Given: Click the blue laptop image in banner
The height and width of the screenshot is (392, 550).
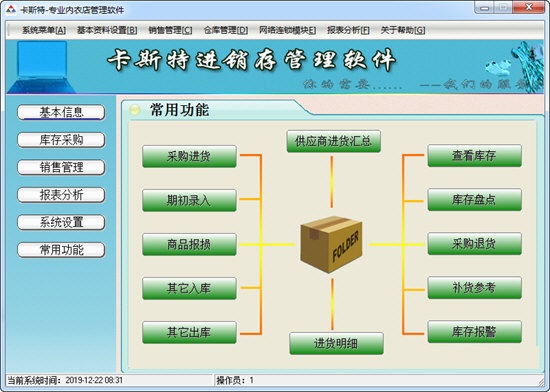Looking at the screenshot, I should coord(41,67).
